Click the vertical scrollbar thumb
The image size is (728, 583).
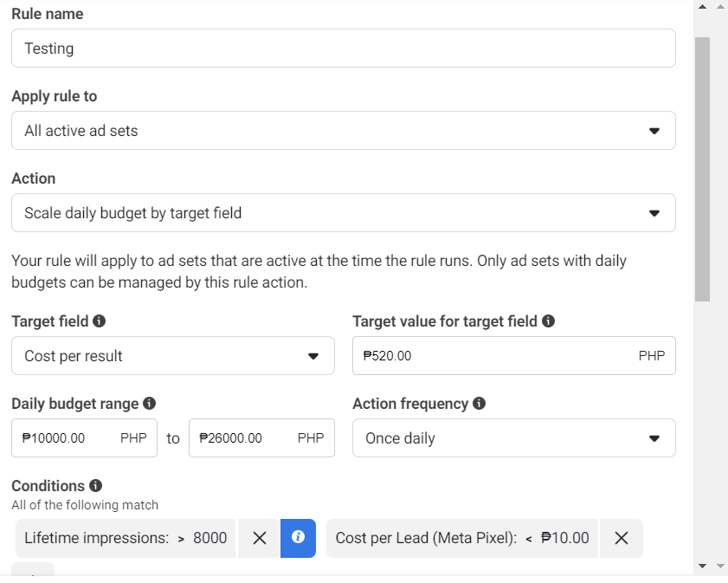(703, 169)
